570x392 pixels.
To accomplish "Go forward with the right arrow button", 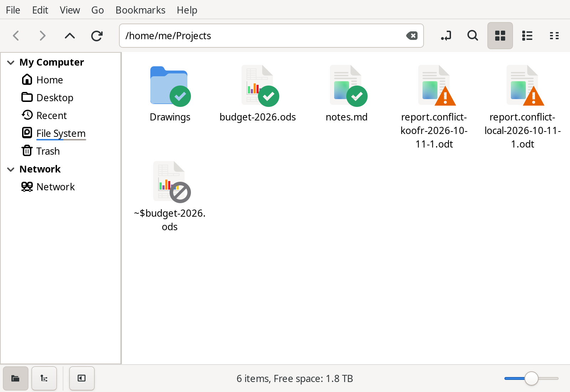I will tap(42, 36).
